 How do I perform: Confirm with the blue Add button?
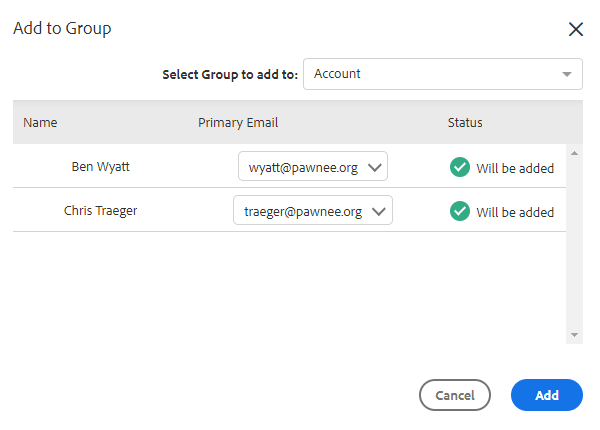[x=547, y=395]
